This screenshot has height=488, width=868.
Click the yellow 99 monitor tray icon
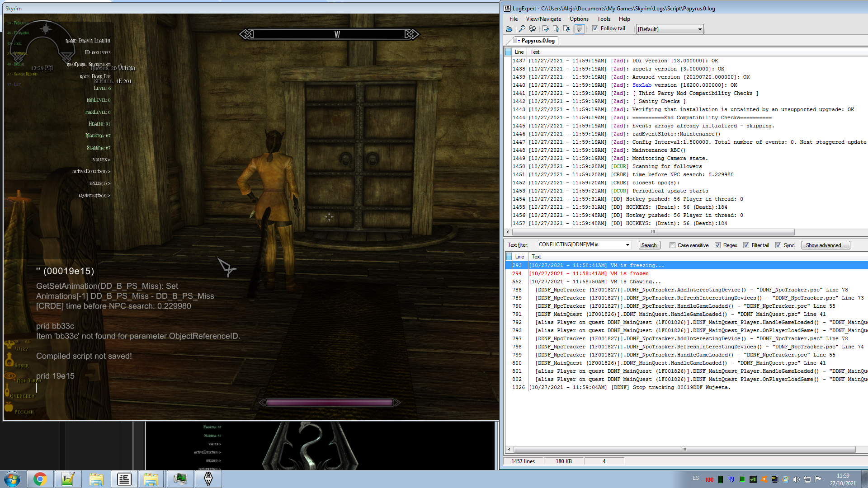(775, 479)
